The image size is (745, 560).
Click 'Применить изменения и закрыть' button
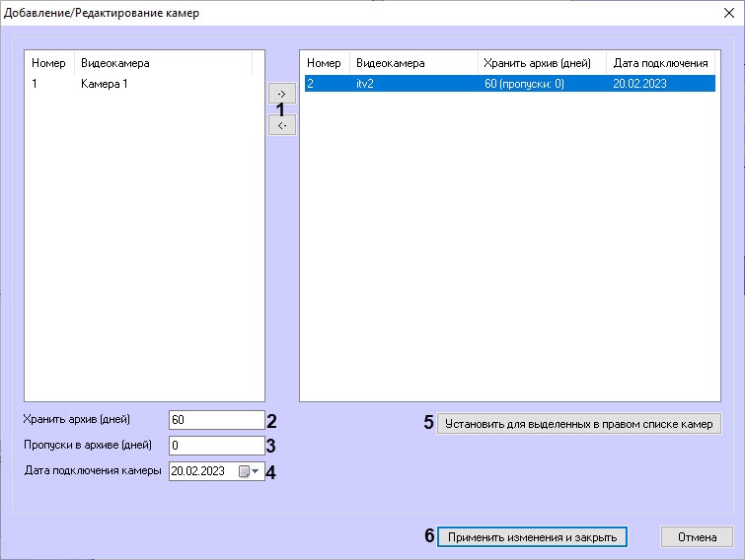(532, 537)
